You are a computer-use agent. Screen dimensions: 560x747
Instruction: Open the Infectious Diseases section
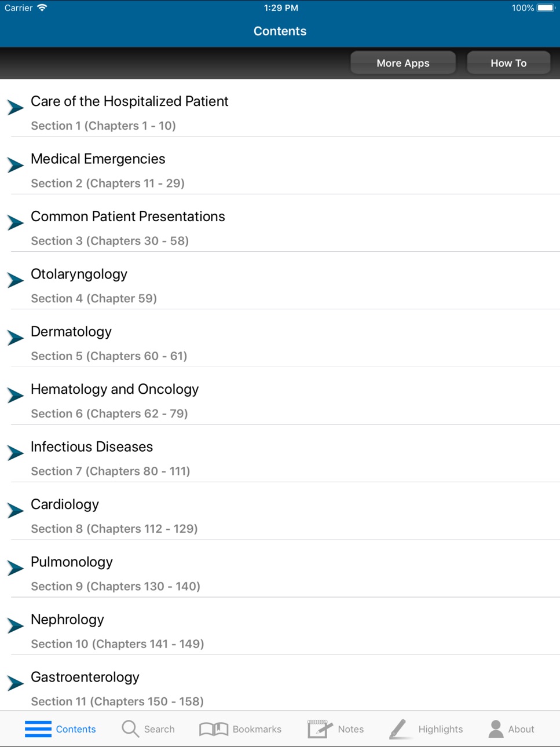click(x=280, y=453)
